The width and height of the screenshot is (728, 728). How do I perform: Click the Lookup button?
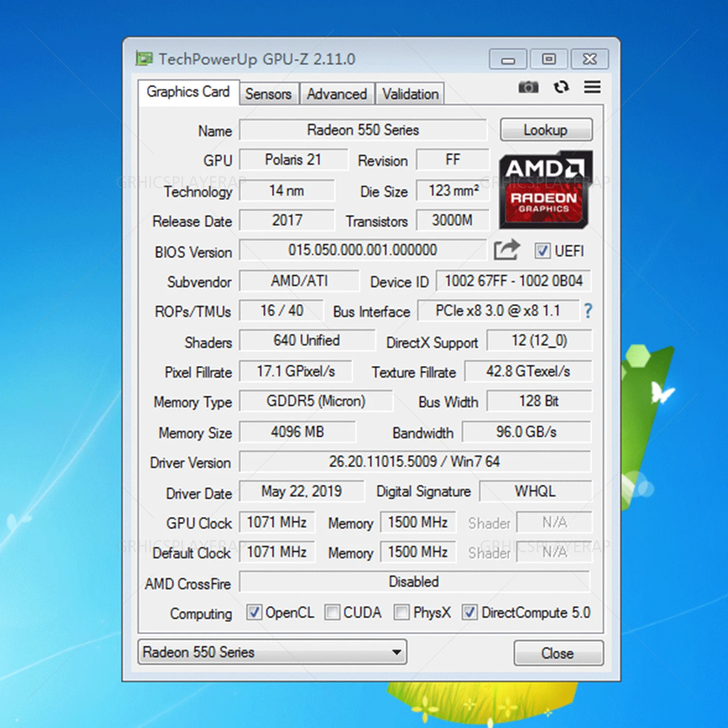(546, 130)
